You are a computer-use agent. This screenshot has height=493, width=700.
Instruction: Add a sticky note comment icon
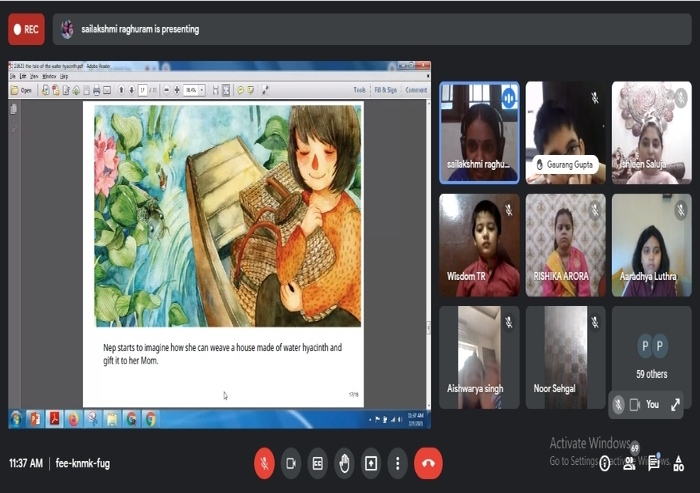[241, 90]
